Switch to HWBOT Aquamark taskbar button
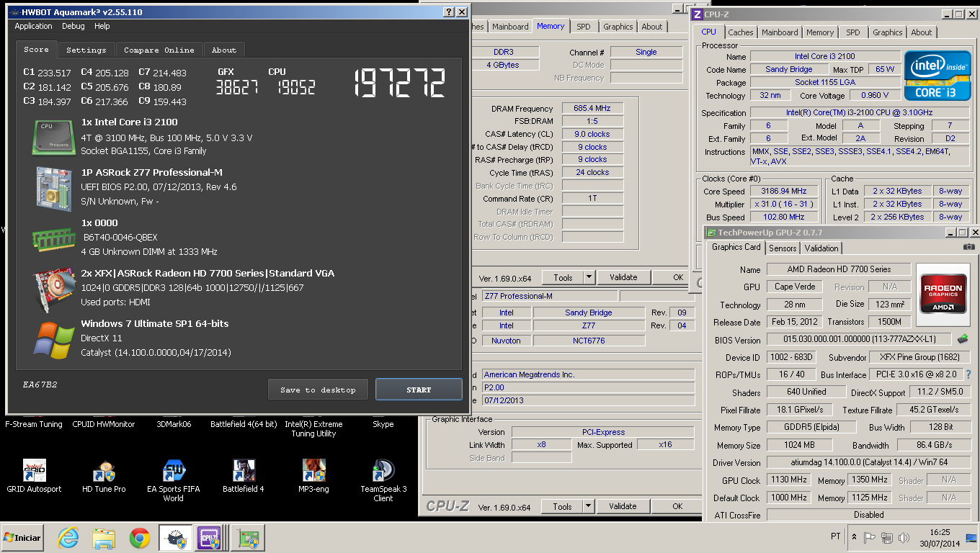 point(175,538)
